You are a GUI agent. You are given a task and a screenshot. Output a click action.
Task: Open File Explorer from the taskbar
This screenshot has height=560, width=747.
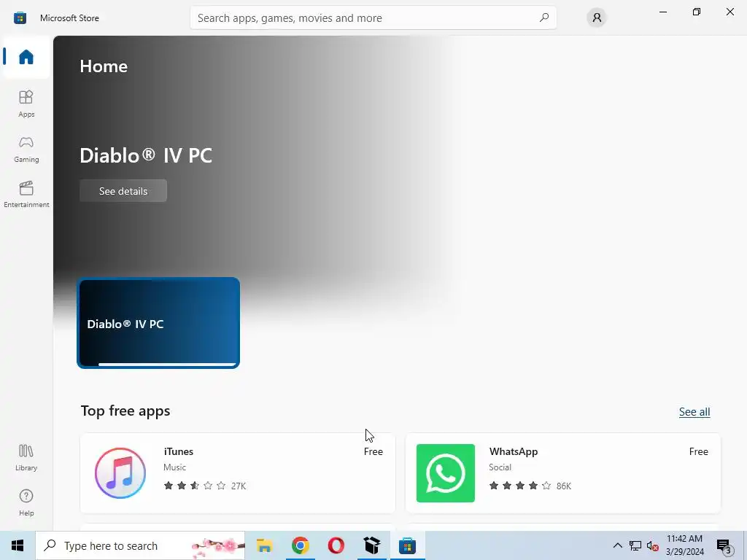tap(264, 545)
